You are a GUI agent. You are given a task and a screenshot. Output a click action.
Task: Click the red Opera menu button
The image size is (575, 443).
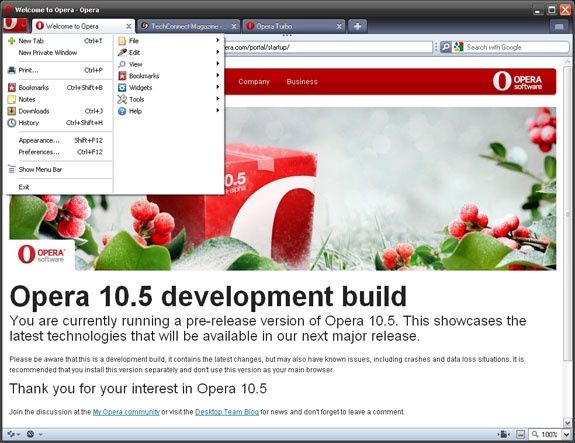15,25
